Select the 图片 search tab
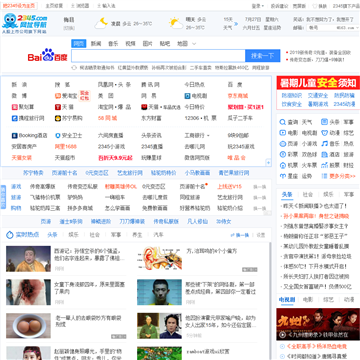Viewport: 360px width, 360px height. click(147, 44)
